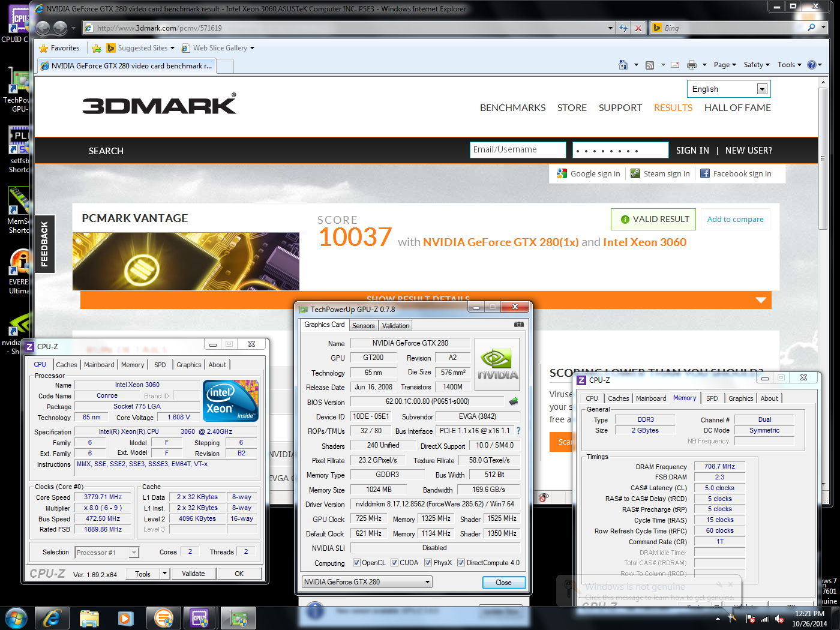Open Internet Explorer from the taskbar

pyautogui.click(x=52, y=618)
